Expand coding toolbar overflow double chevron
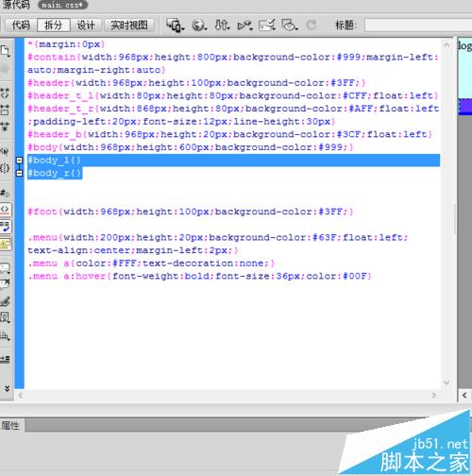This screenshot has height=476, width=472. [7, 388]
